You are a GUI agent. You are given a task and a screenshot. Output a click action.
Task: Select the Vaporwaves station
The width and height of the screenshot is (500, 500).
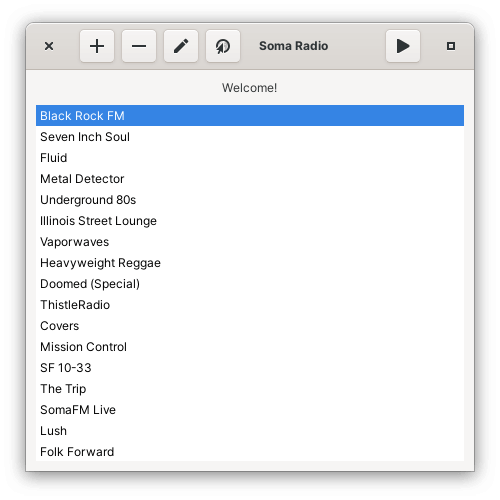[250, 242]
